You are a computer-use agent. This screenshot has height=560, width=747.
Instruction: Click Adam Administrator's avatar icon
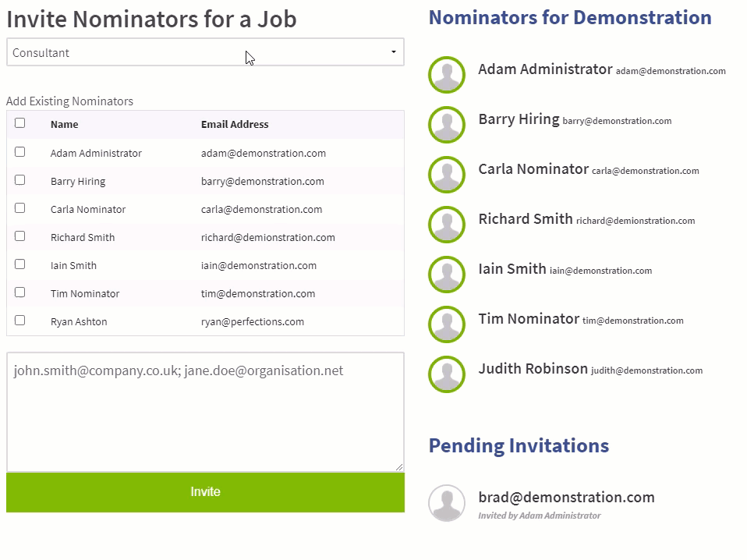pyautogui.click(x=447, y=75)
